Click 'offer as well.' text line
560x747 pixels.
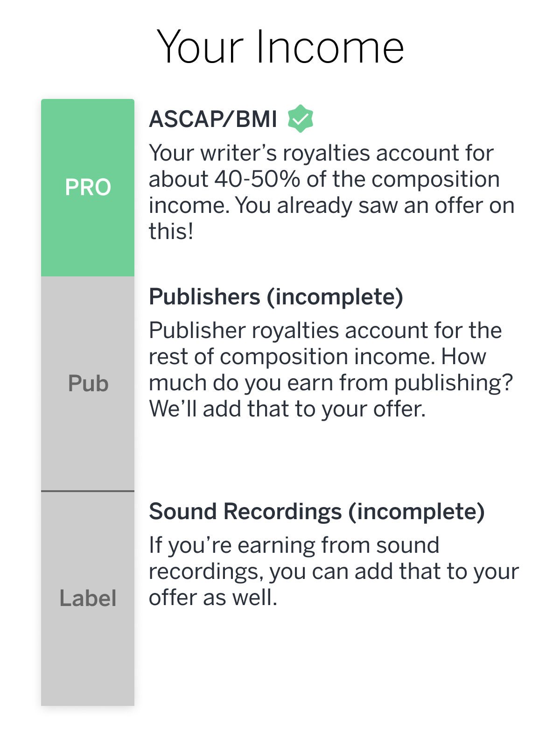tap(213, 598)
